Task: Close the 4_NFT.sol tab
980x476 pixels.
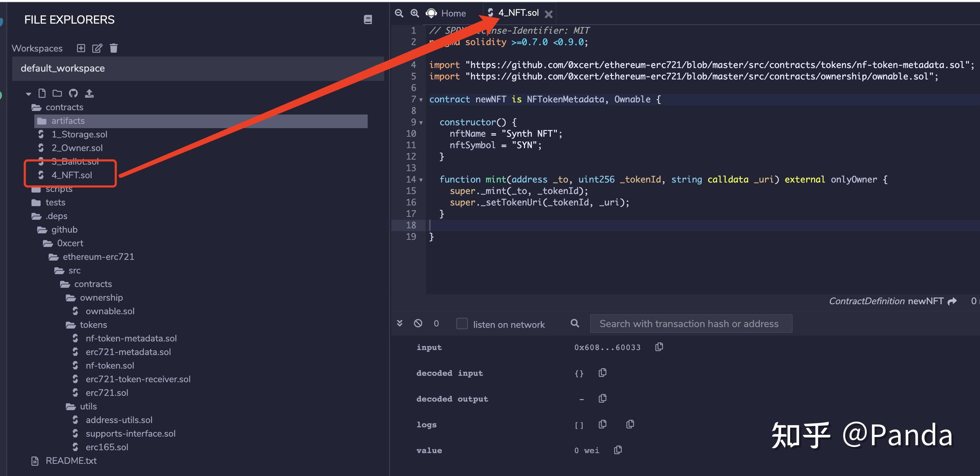Action: pos(548,14)
